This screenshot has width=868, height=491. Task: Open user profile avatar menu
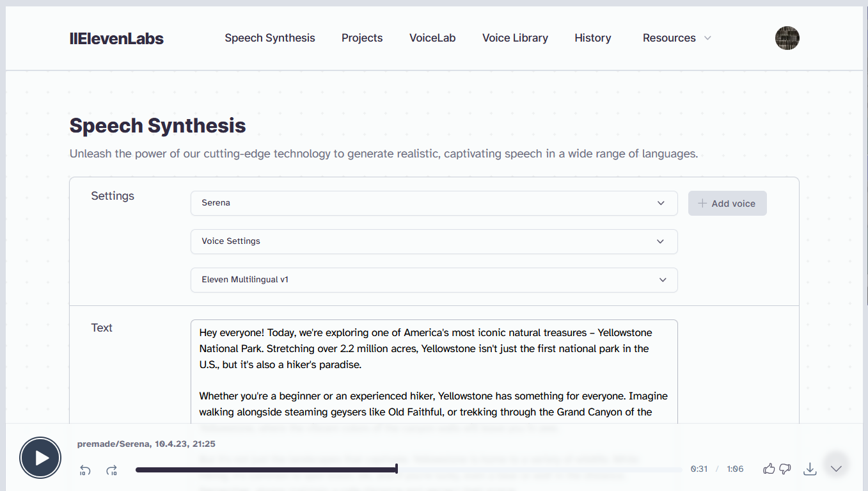click(x=787, y=38)
